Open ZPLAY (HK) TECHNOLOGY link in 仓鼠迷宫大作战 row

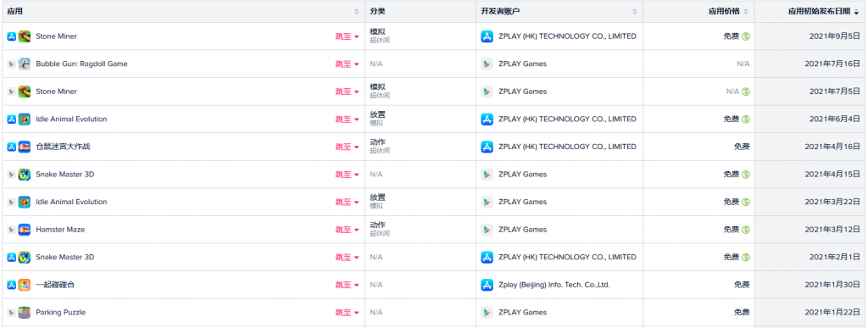point(567,147)
